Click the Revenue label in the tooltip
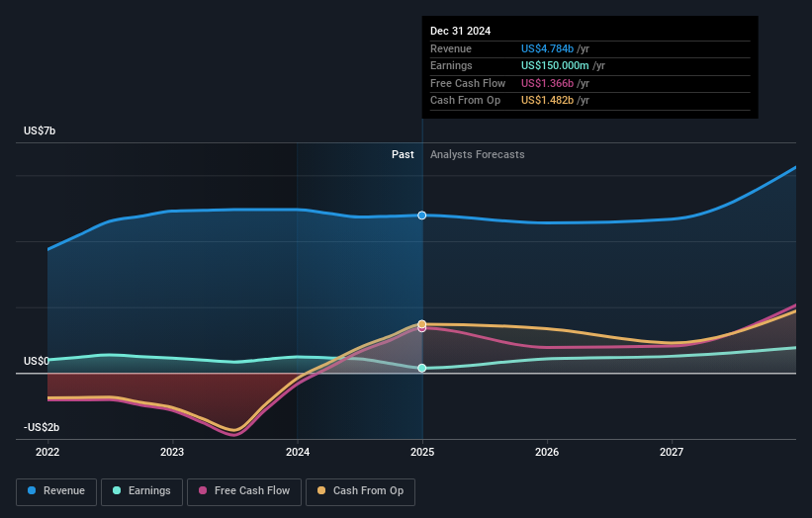The width and height of the screenshot is (812, 518). (x=451, y=48)
